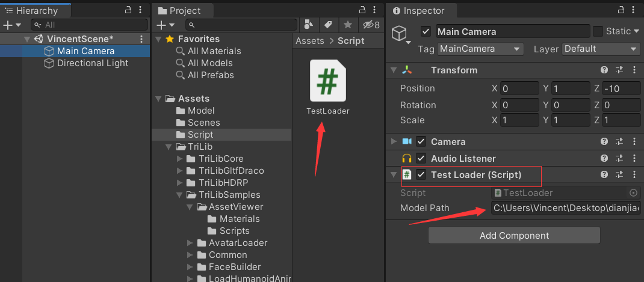Open the Hierarchy panel kebab menu
Image resolution: width=644 pixels, height=282 pixels.
click(140, 10)
